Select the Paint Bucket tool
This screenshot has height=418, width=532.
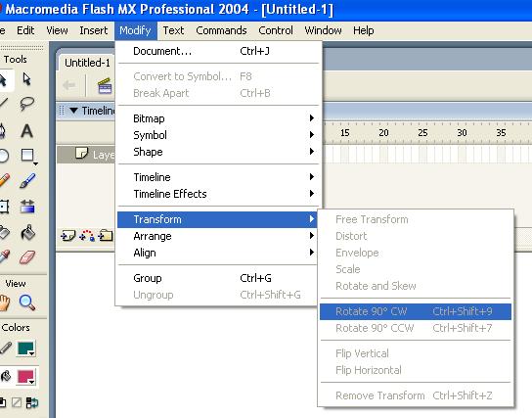tap(27, 233)
